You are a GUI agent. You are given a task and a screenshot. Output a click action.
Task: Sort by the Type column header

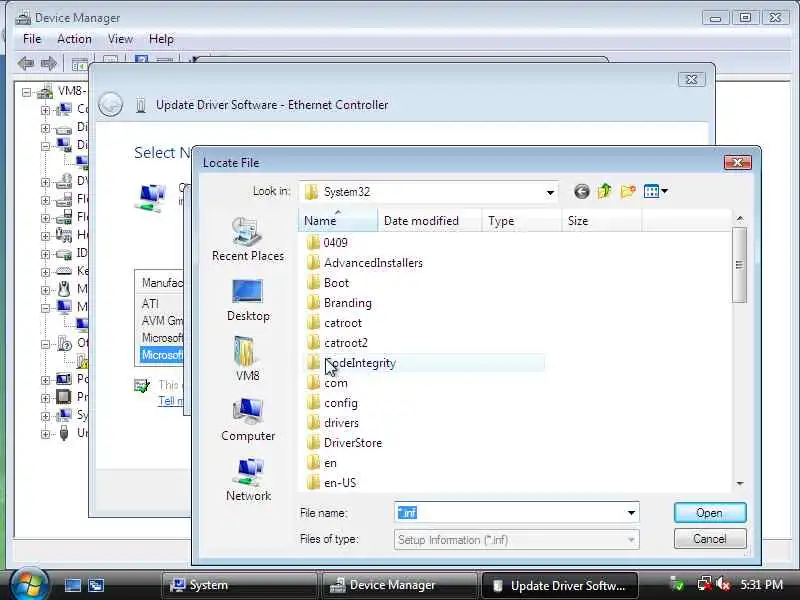522,220
